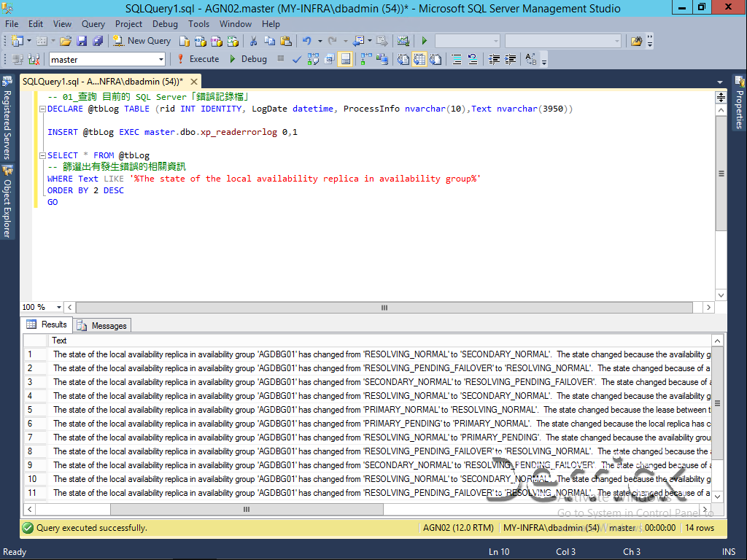Click the Paste icon in toolbar
This screenshot has height=560, width=747.
[285, 42]
